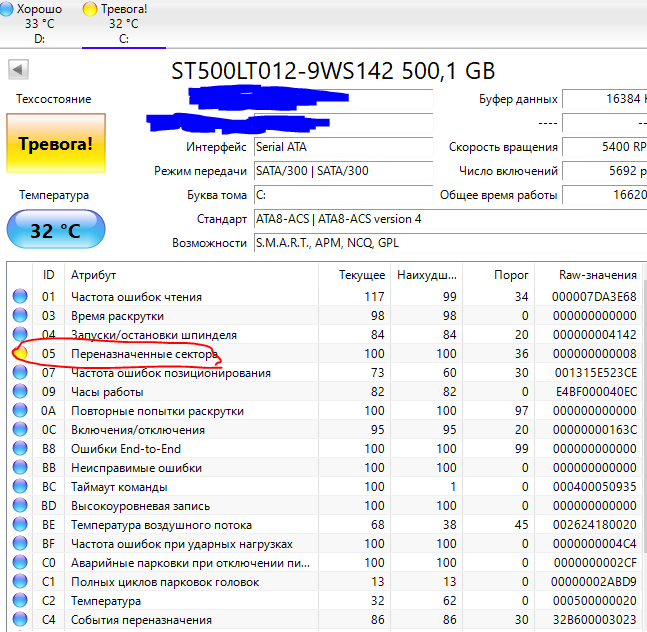Select attribute text Запуски/остановки шпинделя
Screen dimensions: 647x632
[x=154, y=335]
